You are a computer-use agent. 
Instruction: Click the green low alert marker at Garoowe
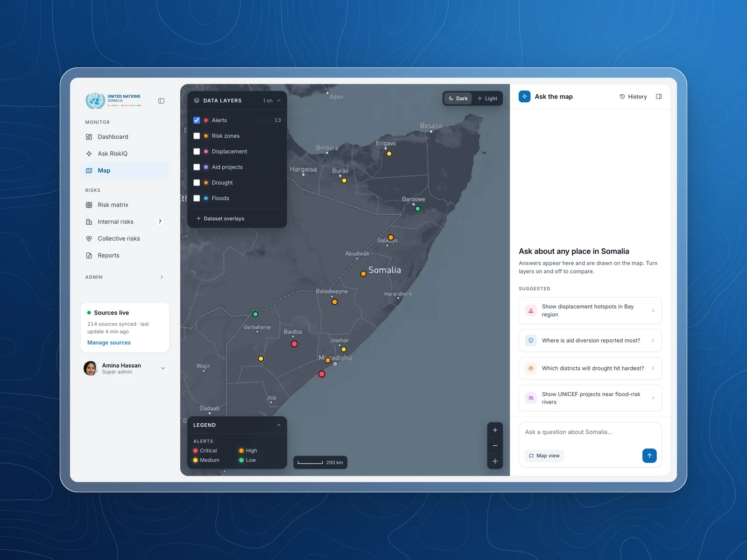[x=418, y=209]
